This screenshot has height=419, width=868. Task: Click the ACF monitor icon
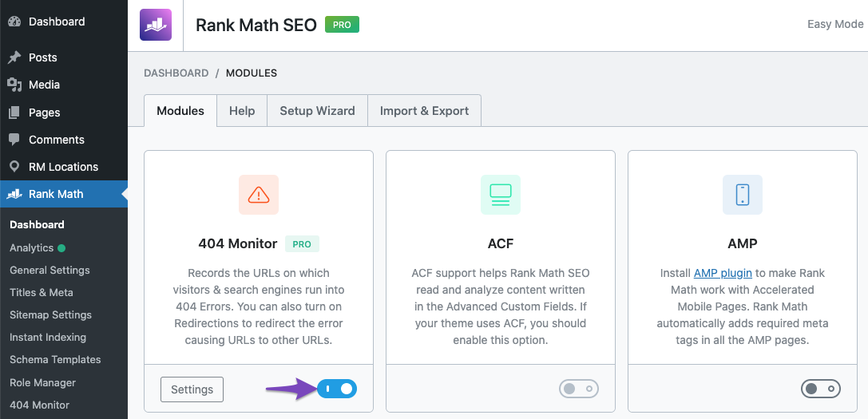tap(501, 195)
